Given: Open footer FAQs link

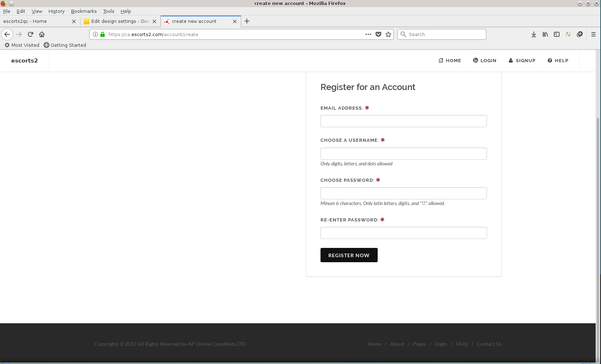Looking at the screenshot, I should (462, 344).
